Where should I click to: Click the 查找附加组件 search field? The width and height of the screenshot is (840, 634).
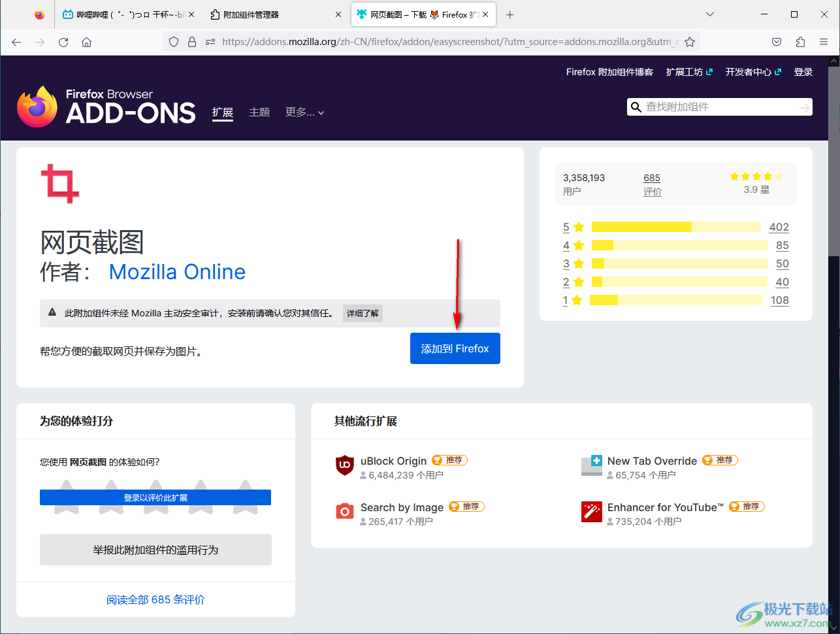coord(720,107)
